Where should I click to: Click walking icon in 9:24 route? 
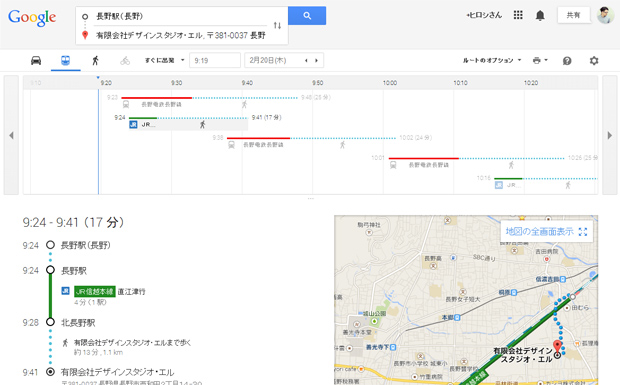(x=202, y=125)
